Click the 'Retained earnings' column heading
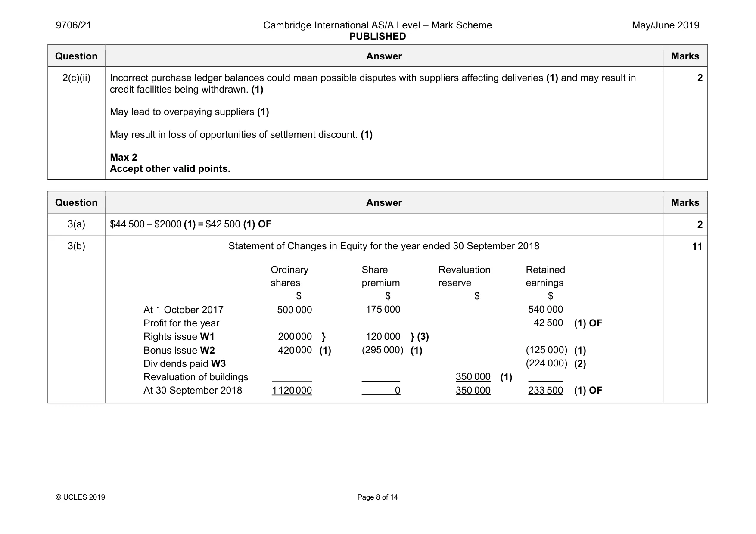756x534 pixels. [545, 276]
